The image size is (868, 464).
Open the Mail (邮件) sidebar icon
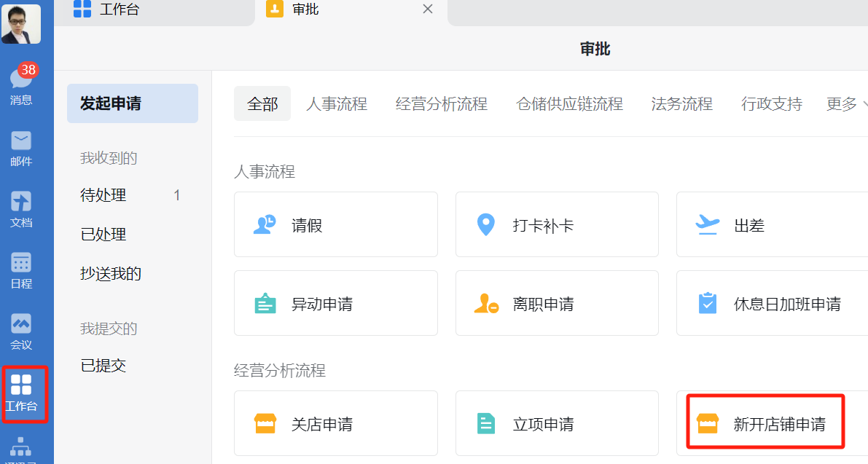tap(21, 149)
